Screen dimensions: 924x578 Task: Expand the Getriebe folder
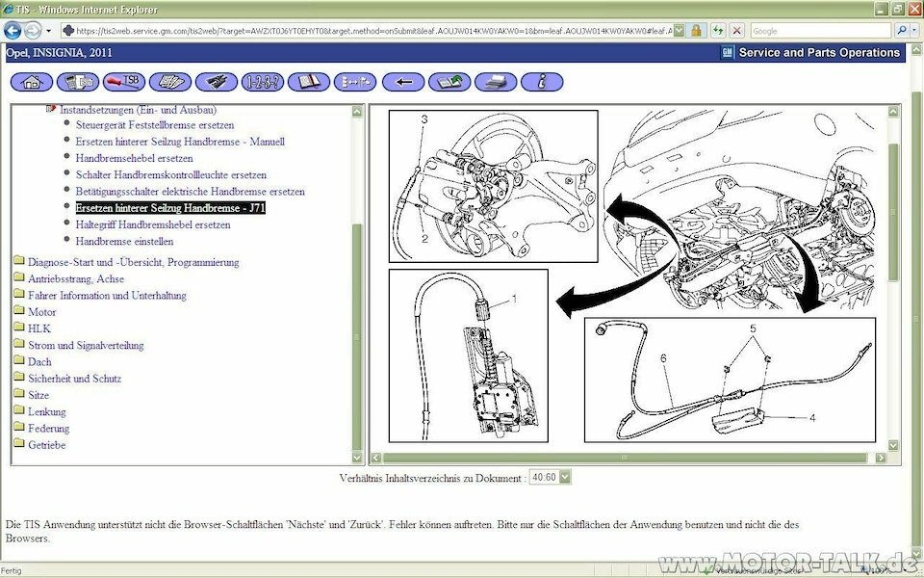click(x=46, y=445)
